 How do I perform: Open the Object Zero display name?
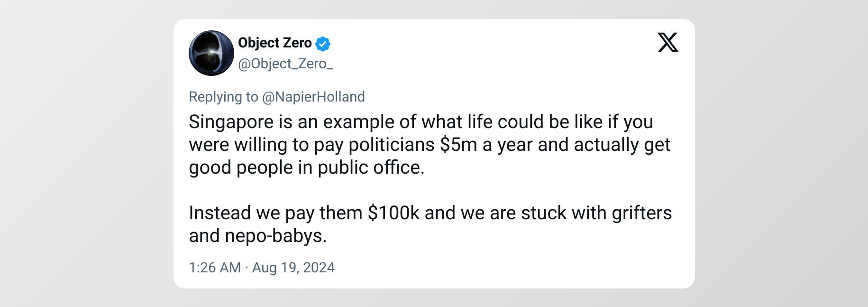(x=274, y=43)
